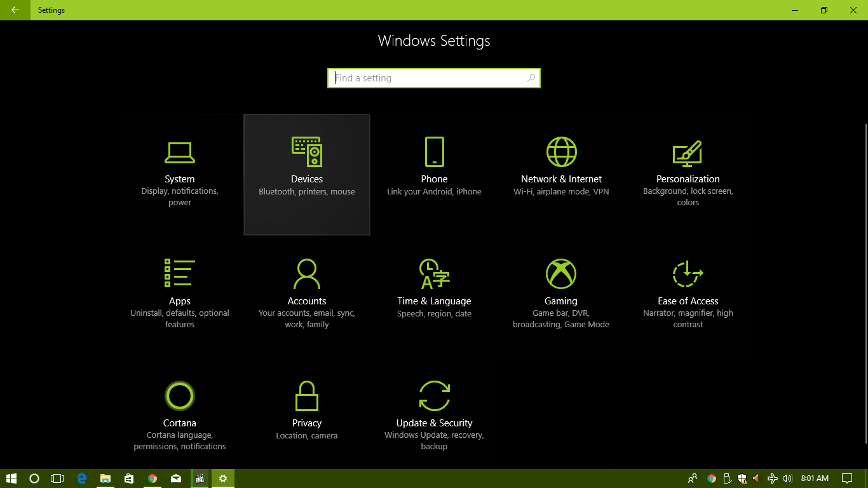Open Action Center notifications icon
This screenshot has height=488, width=868.
coord(847,478)
